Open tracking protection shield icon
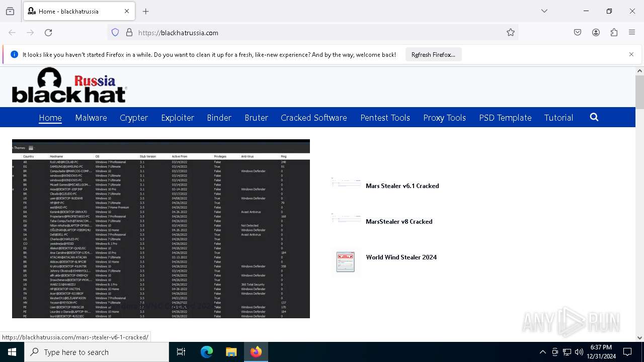This screenshot has height=362, width=644. [115, 33]
